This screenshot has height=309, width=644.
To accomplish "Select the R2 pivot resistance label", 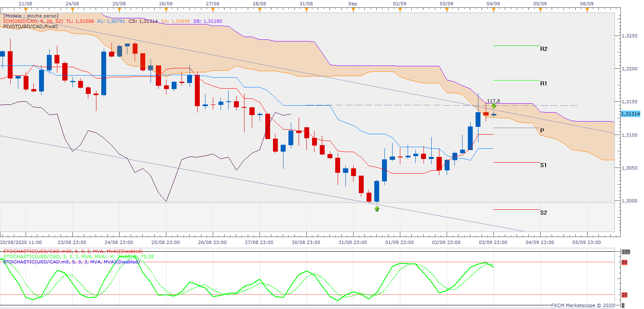I will (544, 49).
